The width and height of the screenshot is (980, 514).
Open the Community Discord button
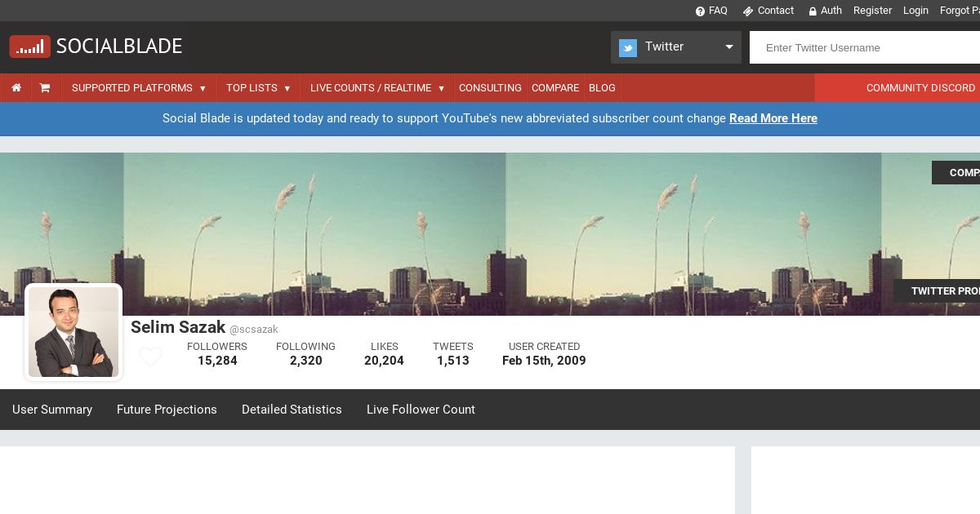coord(898,87)
